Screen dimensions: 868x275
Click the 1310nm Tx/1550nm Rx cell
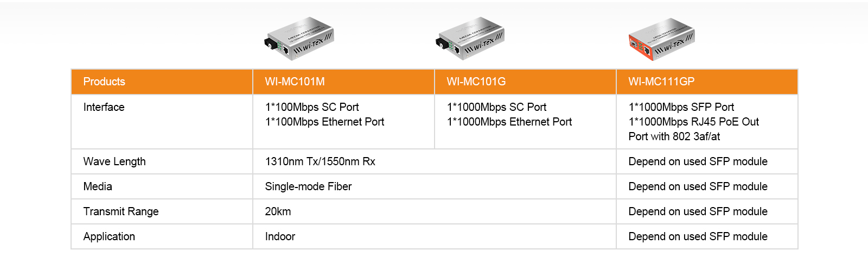point(320,161)
